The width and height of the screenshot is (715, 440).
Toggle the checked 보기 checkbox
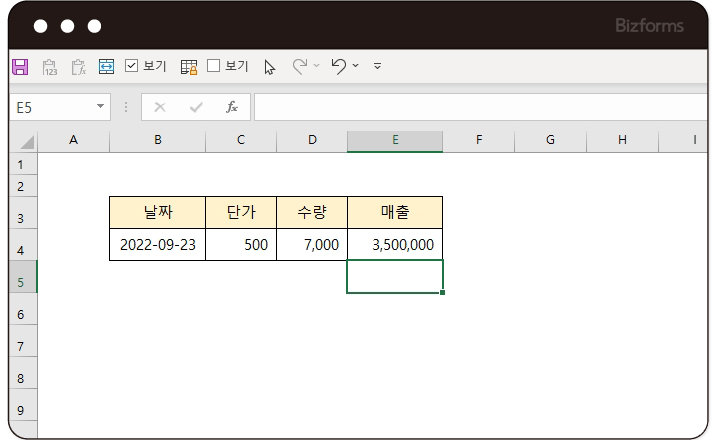tap(131, 66)
